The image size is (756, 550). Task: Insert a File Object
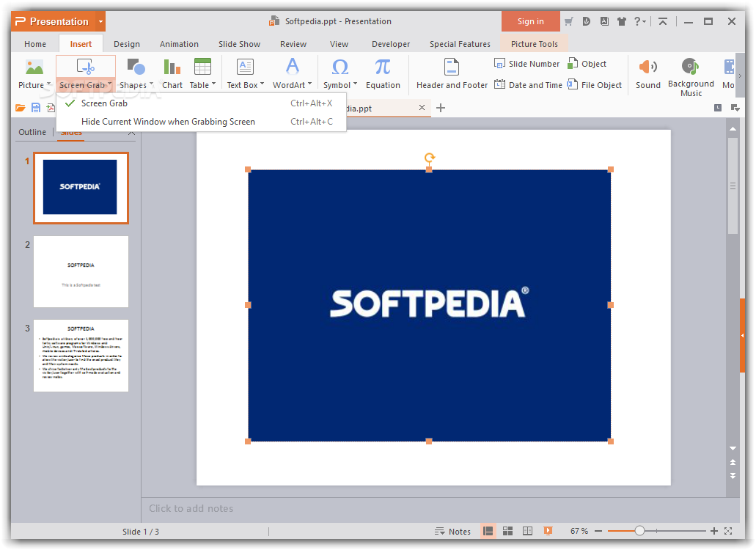[595, 85]
